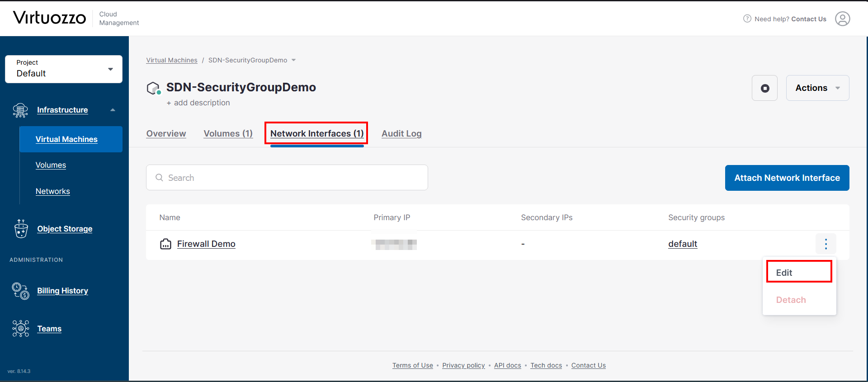Open Infrastructure in the sidebar
Viewport: 868px width, 382px height.
tap(62, 110)
